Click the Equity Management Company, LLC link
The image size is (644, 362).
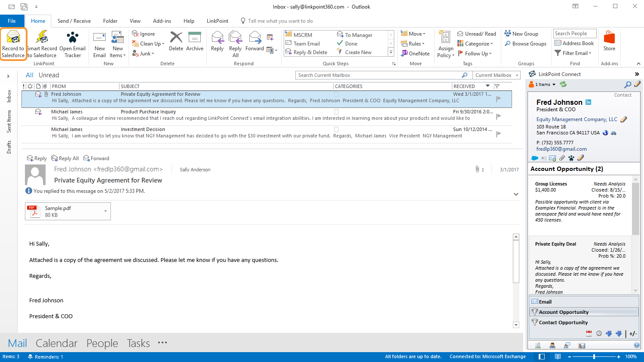(577, 119)
